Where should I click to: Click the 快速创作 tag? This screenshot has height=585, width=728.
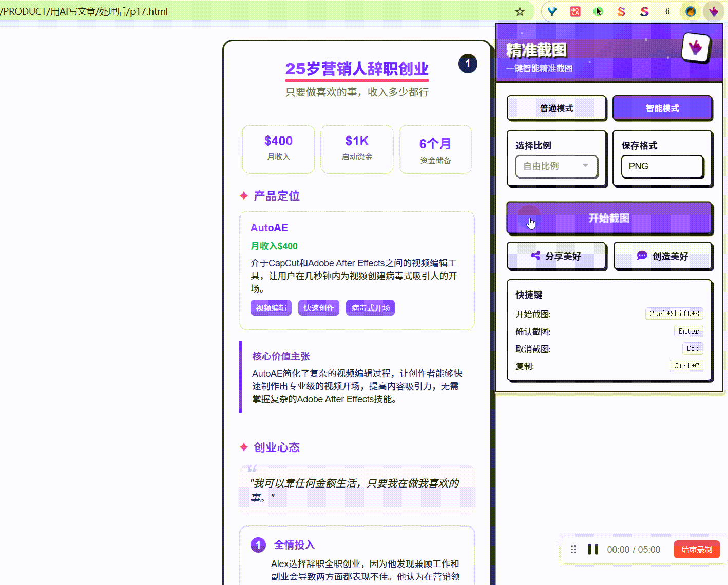coord(319,308)
